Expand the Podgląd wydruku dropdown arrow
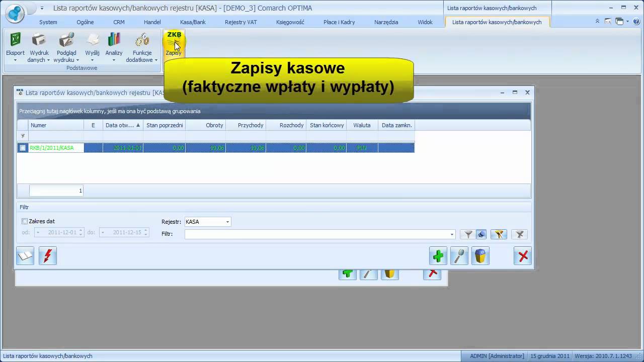644x362 pixels. pos(77,60)
